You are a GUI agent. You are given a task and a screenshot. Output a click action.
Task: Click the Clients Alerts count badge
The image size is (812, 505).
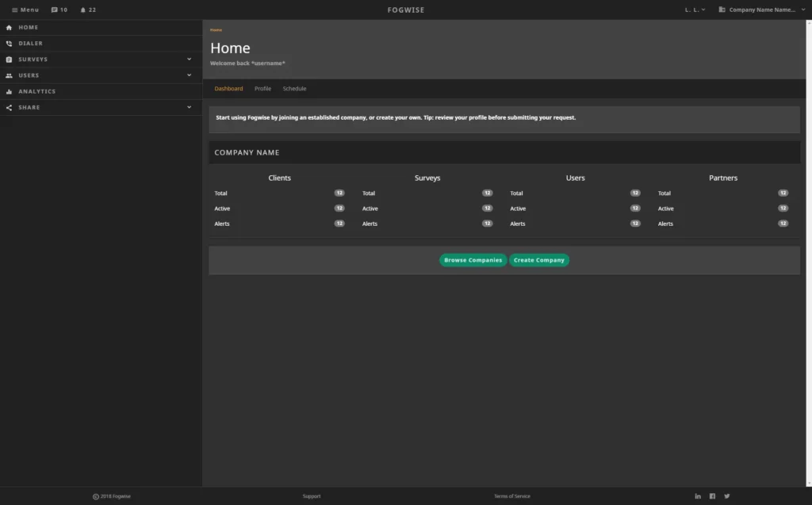click(339, 224)
